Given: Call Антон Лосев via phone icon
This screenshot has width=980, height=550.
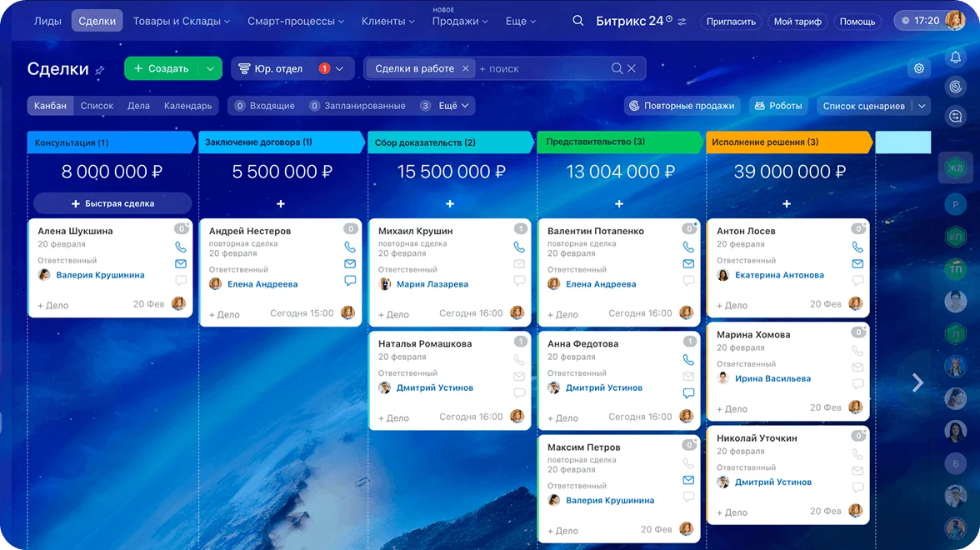Looking at the screenshot, I should pos(857,247).
